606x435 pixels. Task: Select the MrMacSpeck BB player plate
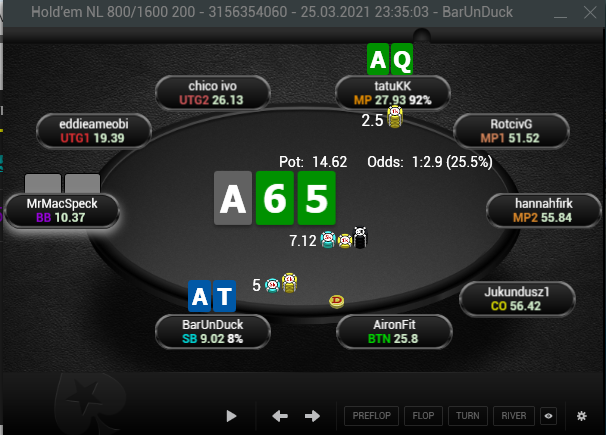tap(62, 211)
